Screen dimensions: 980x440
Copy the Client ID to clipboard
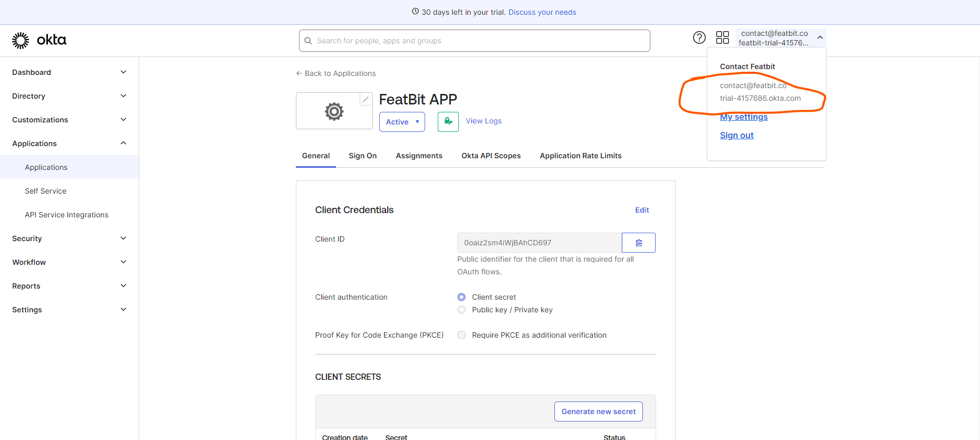tap(639, 243)
